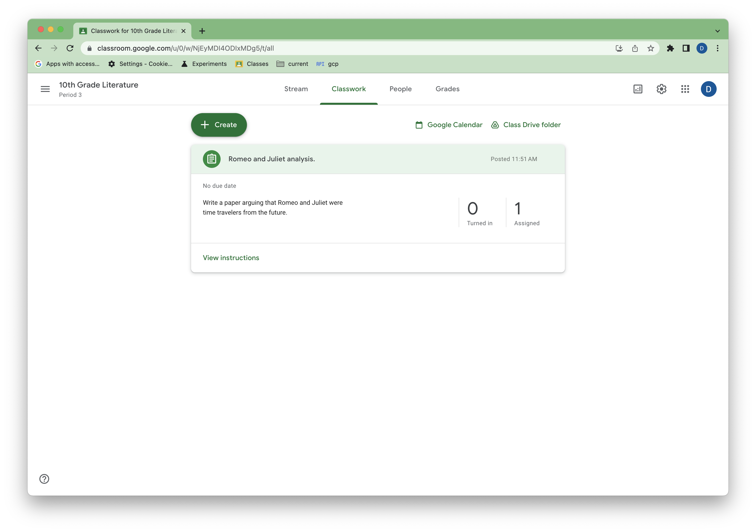The image size is (756, 532).
Task: Switch to the Stream tab
Action: coord(296,89)
